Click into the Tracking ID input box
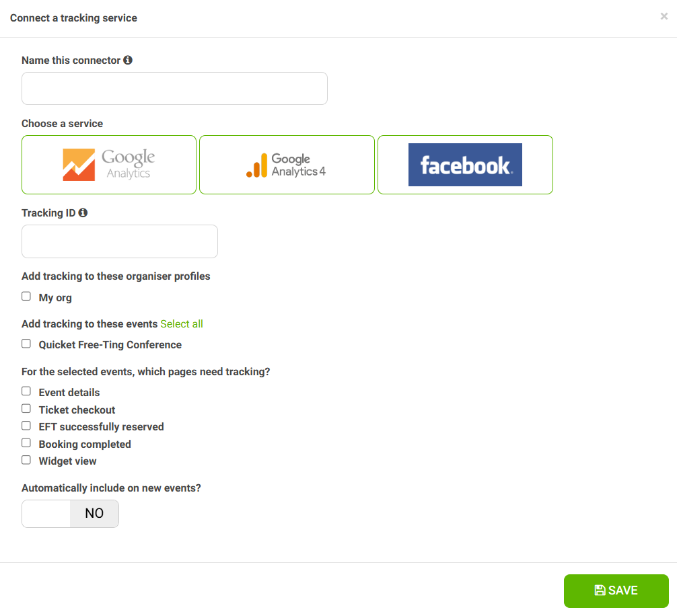 (x=120, y=241)
